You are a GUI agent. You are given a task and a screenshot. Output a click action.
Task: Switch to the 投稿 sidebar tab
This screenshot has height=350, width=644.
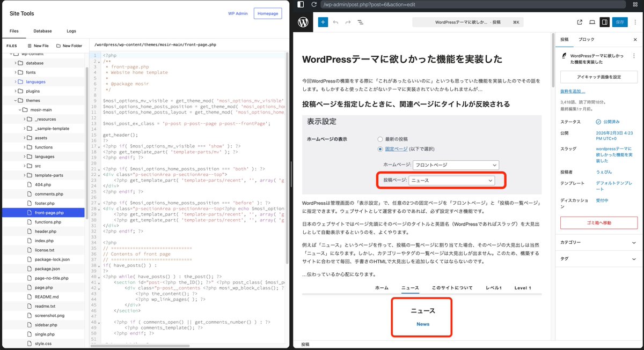565,40
